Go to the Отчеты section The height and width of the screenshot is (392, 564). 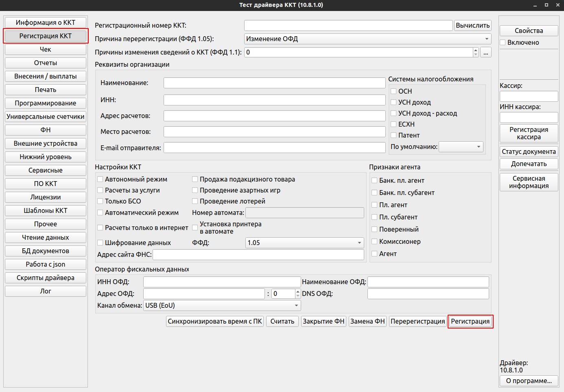[46, 63]
